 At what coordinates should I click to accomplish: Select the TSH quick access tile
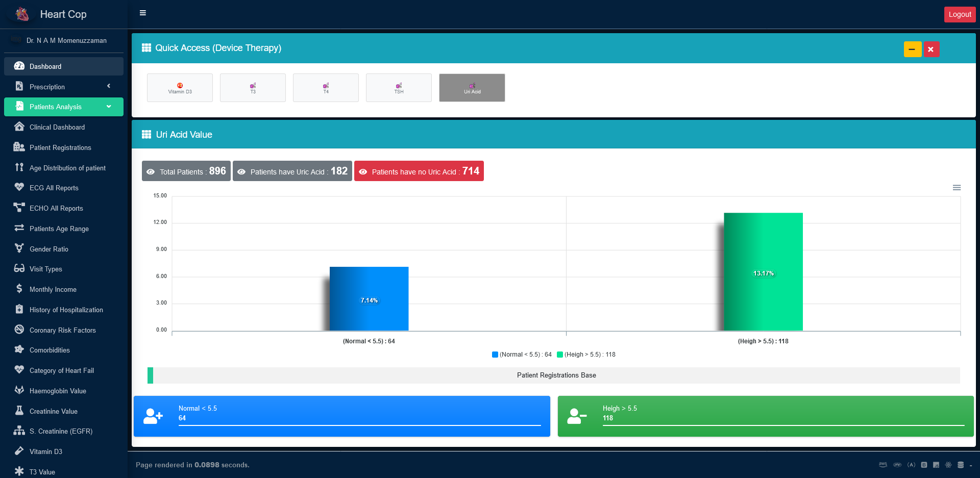[399, 88]
